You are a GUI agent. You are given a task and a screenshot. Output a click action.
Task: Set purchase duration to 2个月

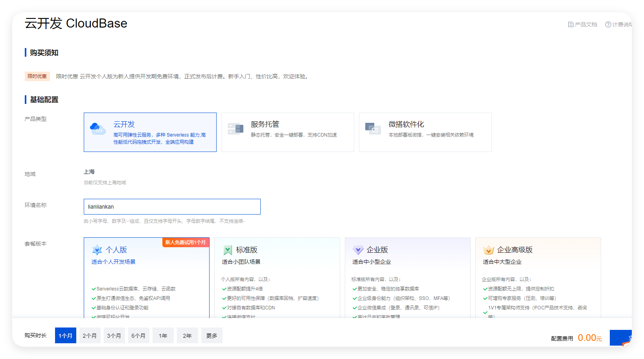tap(90, 335)
